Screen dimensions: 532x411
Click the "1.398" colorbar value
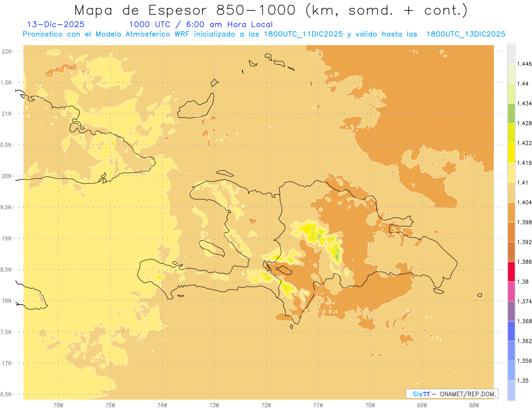[x=524, y=222]
